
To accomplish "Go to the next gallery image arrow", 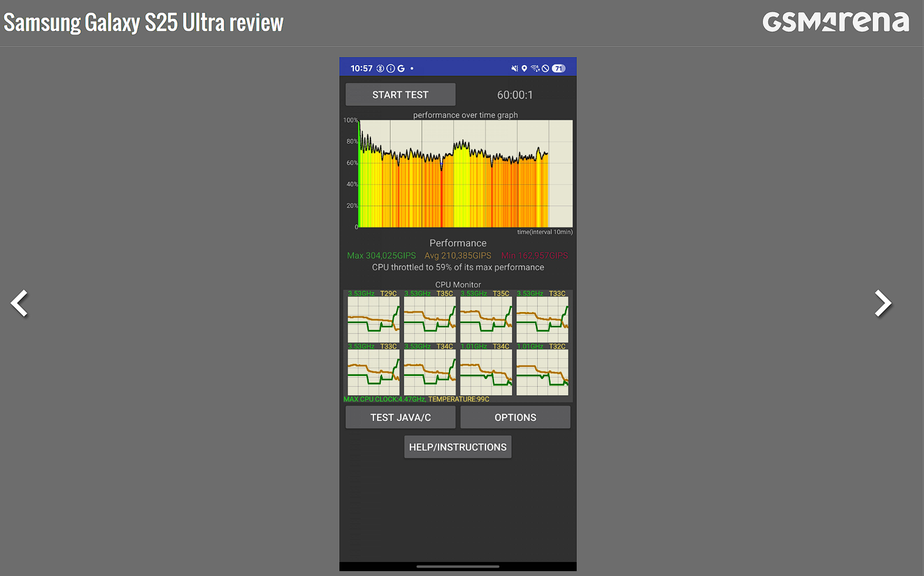I will 883,303.
